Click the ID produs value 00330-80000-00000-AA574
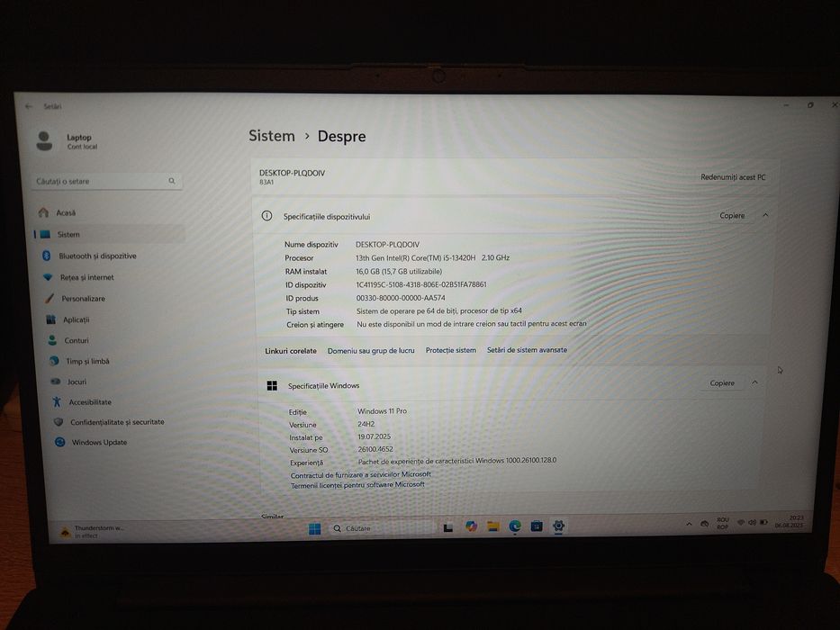The width and height of the screenshot is (840, 630). 400,298
